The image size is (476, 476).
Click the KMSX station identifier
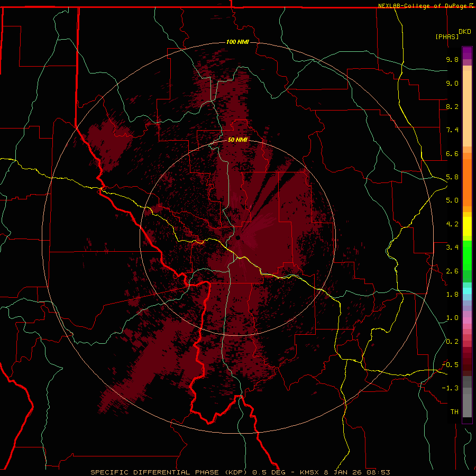point(310,472)
